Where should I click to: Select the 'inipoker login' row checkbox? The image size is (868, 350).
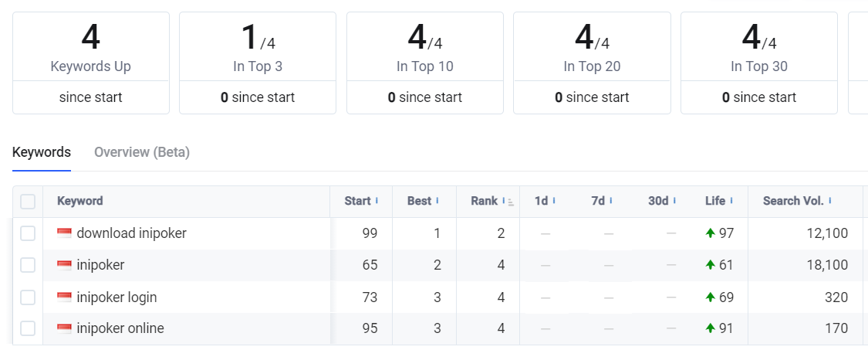coord(28,297)
